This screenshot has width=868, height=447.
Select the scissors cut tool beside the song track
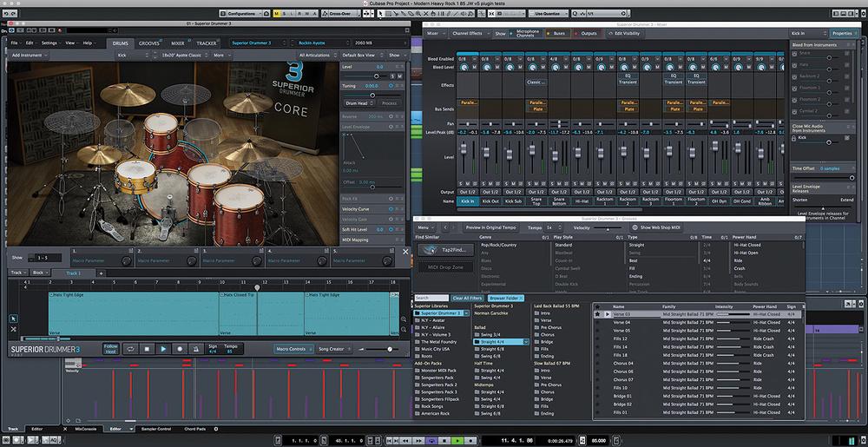[13, 329]
